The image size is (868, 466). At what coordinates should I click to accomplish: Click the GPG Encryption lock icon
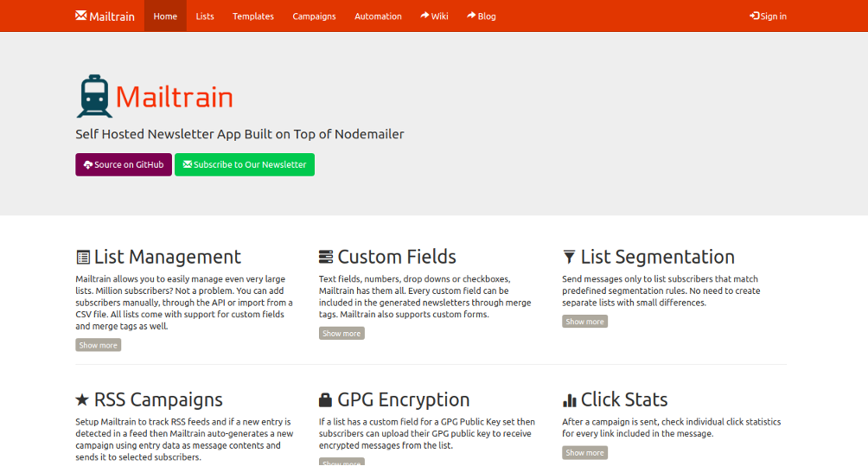tap(325, 399)
